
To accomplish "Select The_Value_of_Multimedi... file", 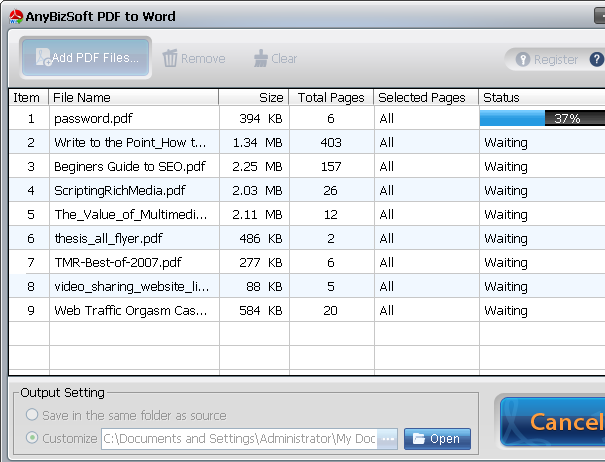I will pyautogui.click(x=131, y=214).
